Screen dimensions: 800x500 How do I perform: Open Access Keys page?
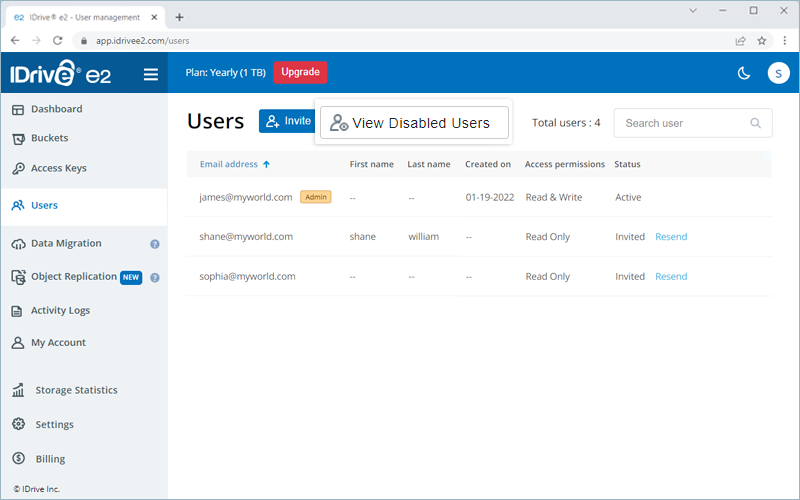pyautogui.click(x=59, y=168)
